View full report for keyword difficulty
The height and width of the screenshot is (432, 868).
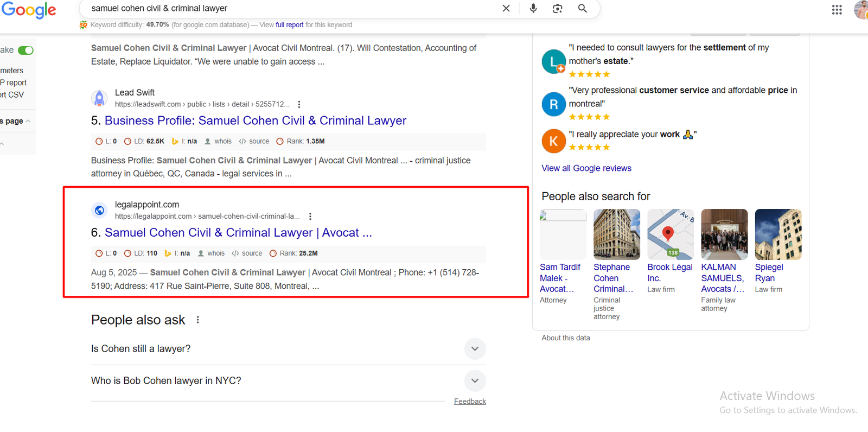(289, 25)
